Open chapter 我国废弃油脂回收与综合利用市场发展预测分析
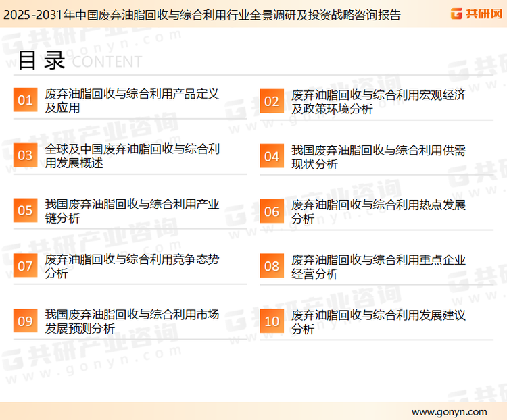The image size is (507, 420). click(x=132, y=321)
